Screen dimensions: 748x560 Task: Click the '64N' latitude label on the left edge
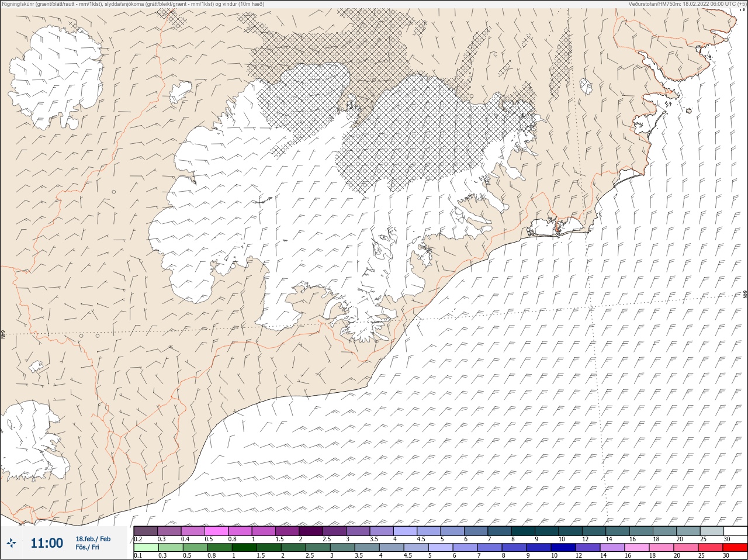[3, 336]
